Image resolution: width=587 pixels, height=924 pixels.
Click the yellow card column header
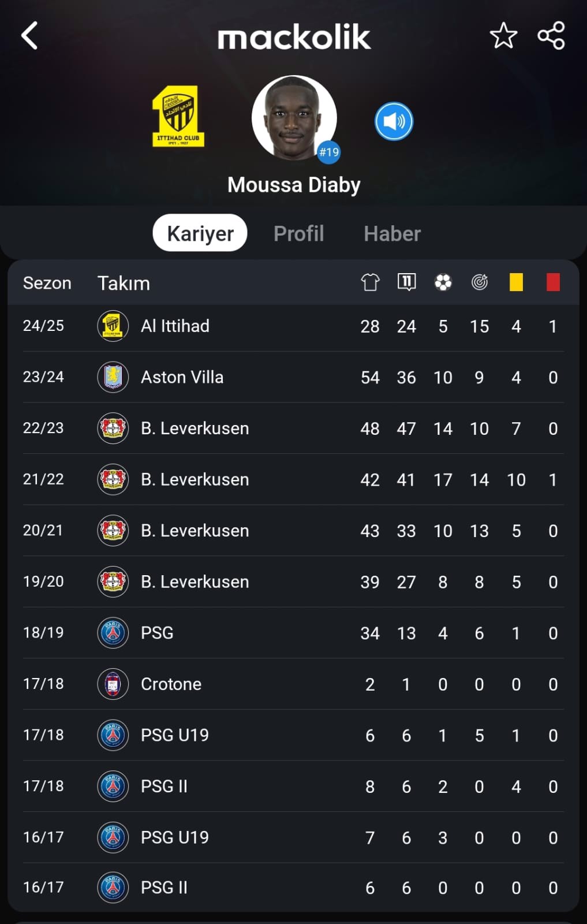pyautogui.click(x=516, y=282)
